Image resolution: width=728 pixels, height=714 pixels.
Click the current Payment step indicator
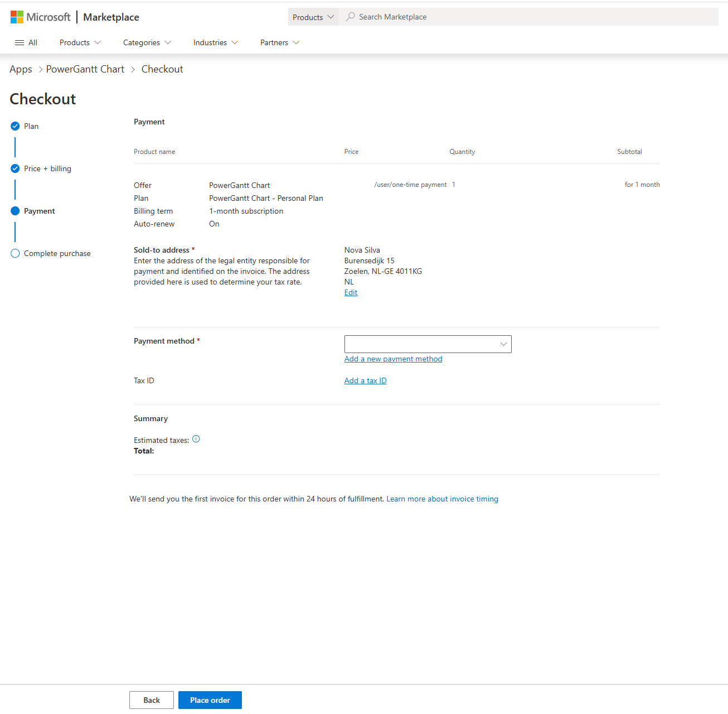pos(15,211)
